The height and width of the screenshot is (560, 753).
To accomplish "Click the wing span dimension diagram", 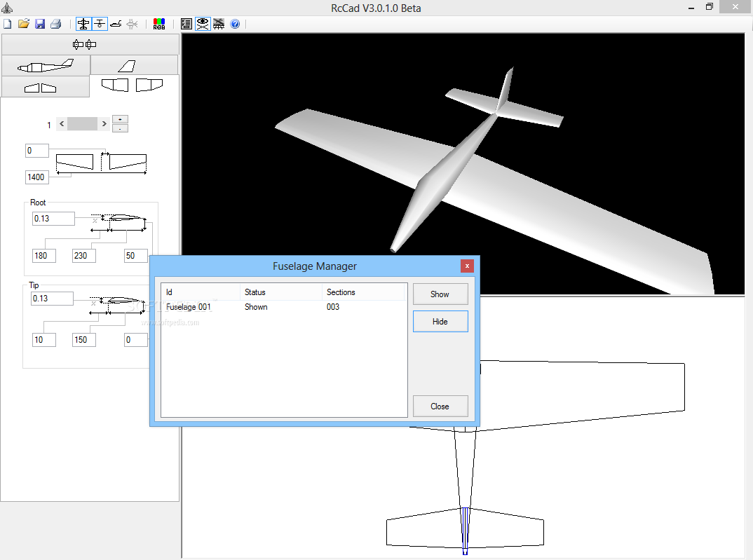I will pyautogui.click(x=101, y=163).
